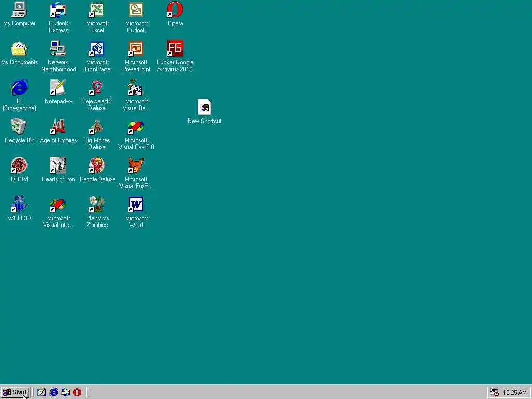Launch Opera from the Quick Launch bar
This screenshot has height=399, width=532.
click(x=77, y=392)
